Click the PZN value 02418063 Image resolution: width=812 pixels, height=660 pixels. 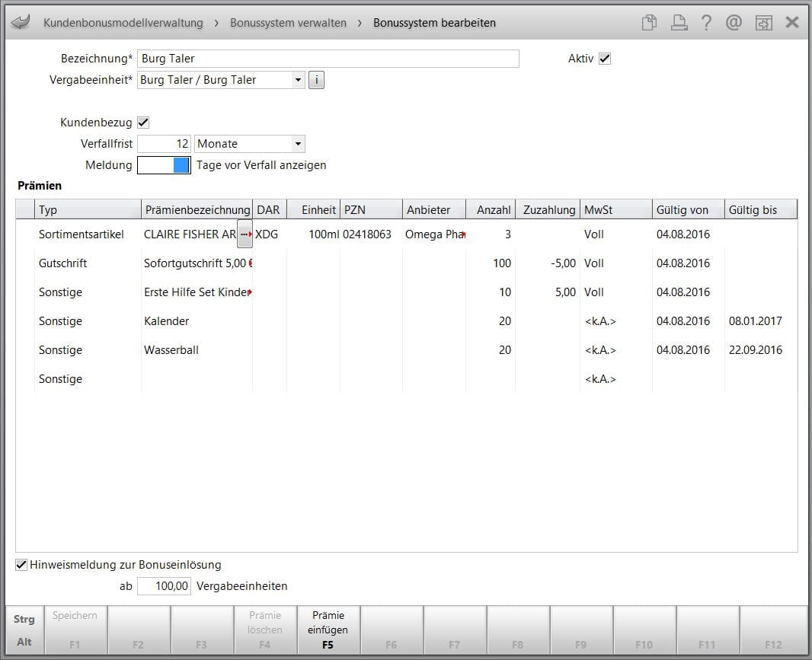tap(366, 234)
